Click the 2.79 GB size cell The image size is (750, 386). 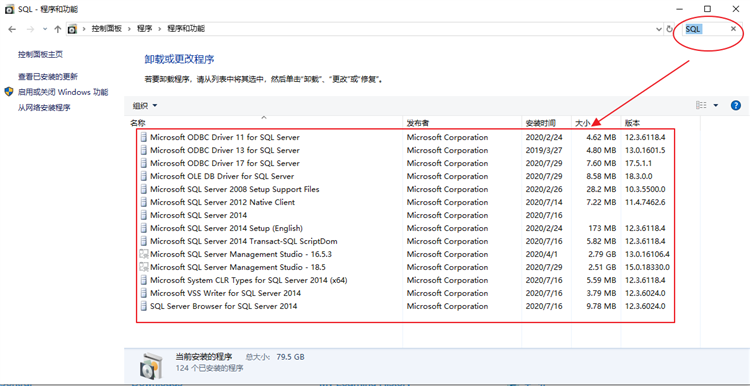click(x=601, y=254)
